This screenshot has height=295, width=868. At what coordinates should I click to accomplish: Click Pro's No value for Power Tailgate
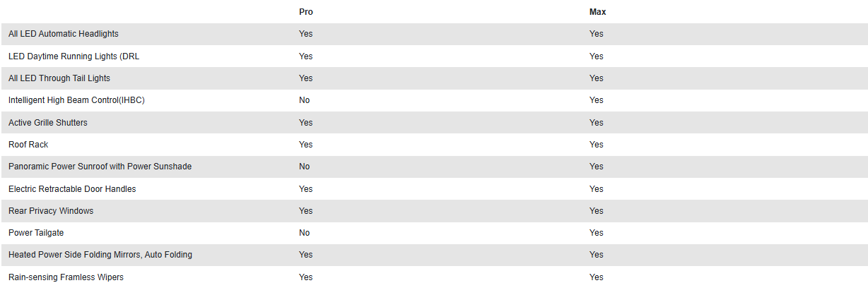click(304, 233)
